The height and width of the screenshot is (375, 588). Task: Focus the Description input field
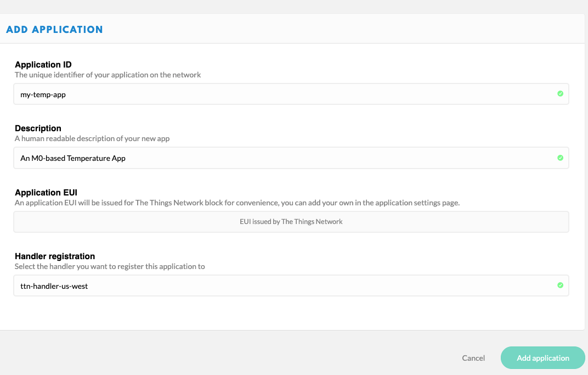pyautogui.click(x=274, y=158)
